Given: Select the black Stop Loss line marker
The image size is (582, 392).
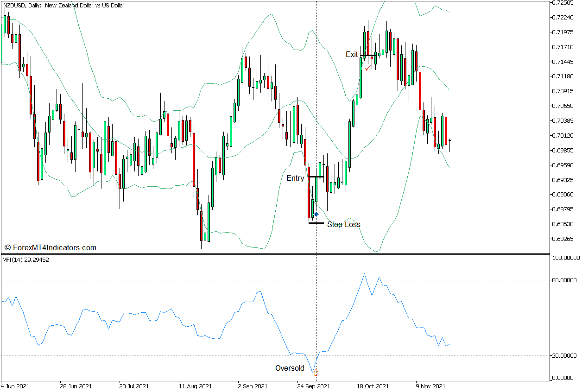Looking at the screenshot, I should [x=316, y=223].
